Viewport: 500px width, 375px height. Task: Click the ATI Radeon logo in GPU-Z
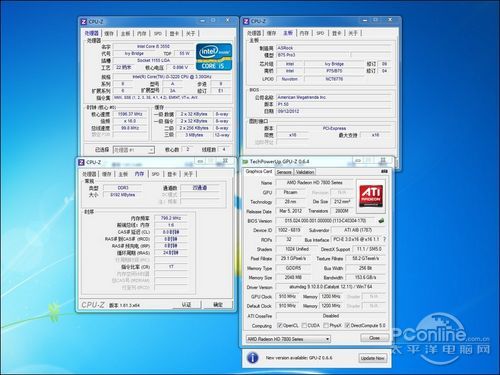[x=371, y=196]
